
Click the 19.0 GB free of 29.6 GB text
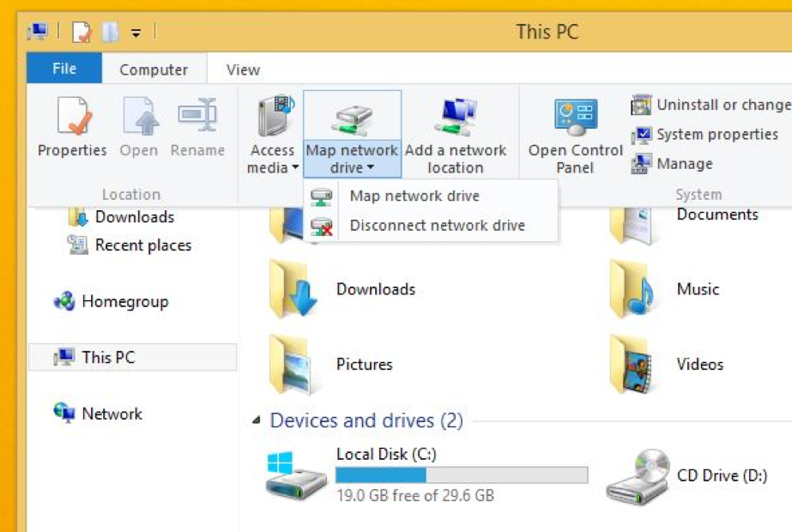pyautogui.click(x=415, y=495)
